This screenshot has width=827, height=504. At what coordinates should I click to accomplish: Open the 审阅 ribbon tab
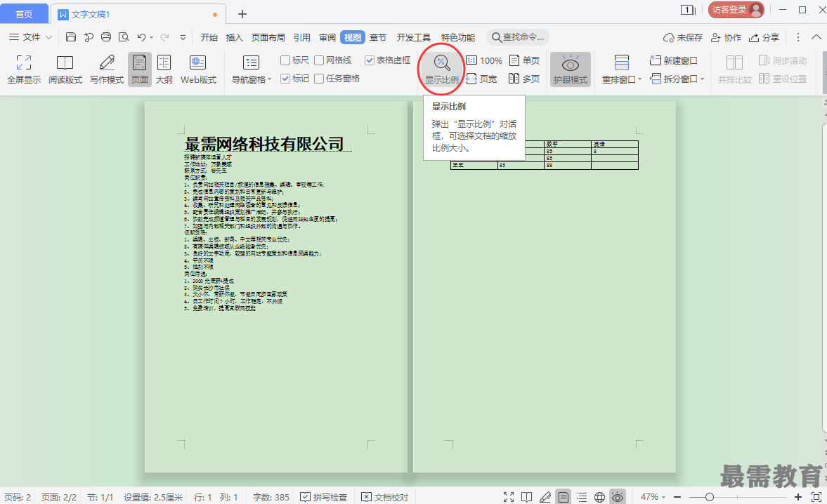point(327,37)
